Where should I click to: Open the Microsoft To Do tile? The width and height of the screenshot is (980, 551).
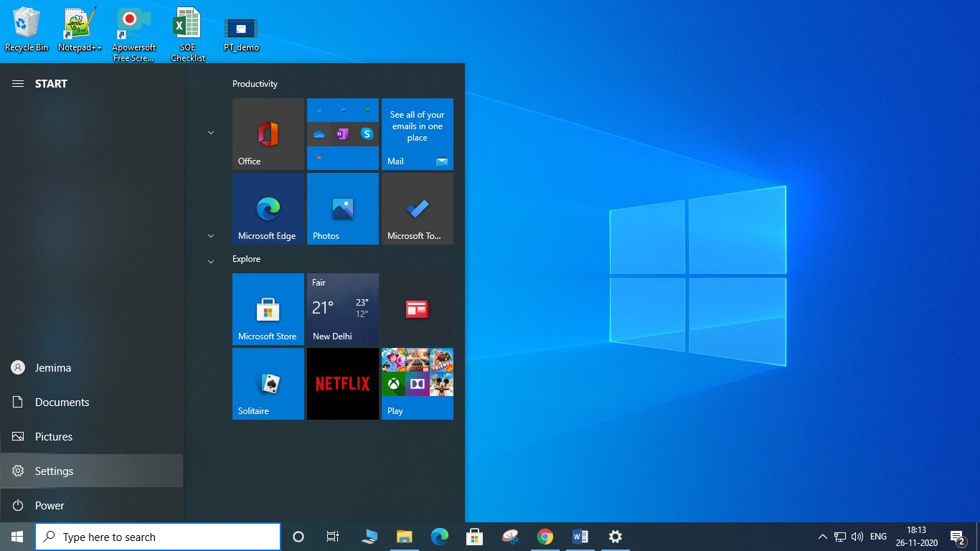(x=418, y=209)
